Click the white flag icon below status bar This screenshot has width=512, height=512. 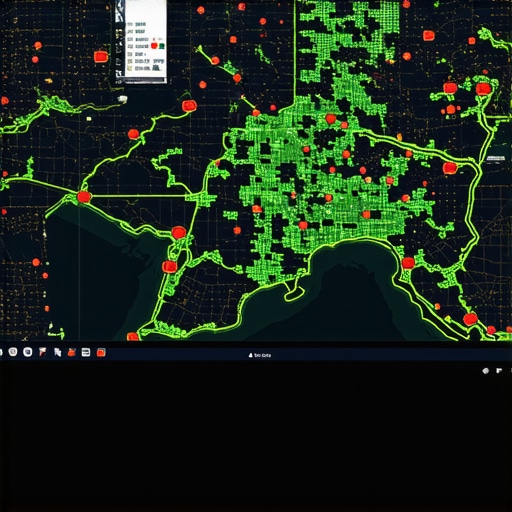(499, 370)
